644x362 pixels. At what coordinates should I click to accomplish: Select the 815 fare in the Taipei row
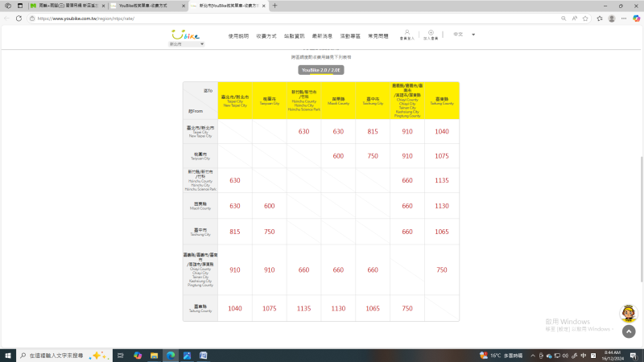click(x=373, y=131)
